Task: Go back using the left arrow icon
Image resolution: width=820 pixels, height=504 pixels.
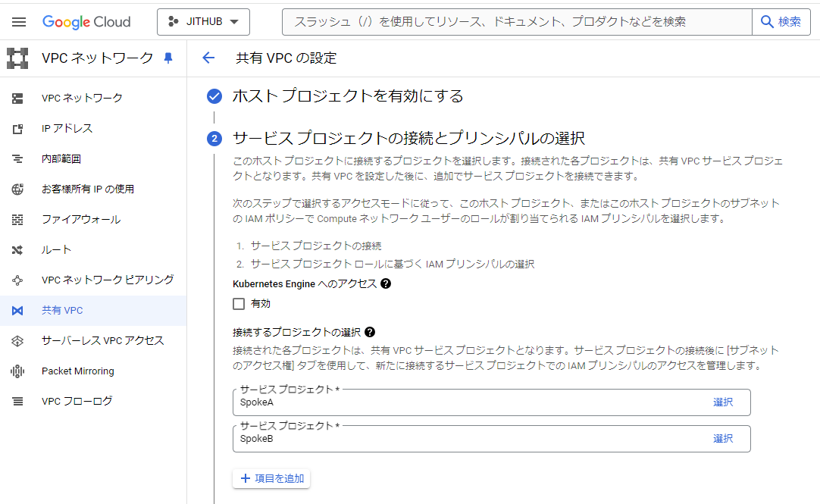Action: click(x=208, y=58)
